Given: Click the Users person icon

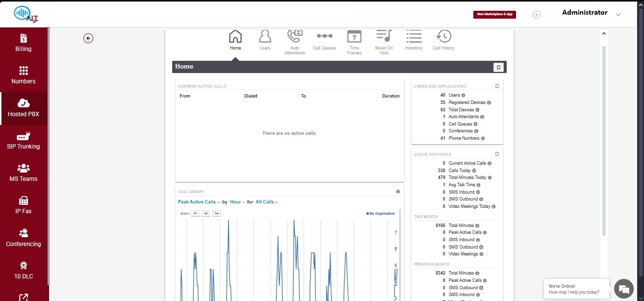Looking at the screenshot, I should [265, 37].
